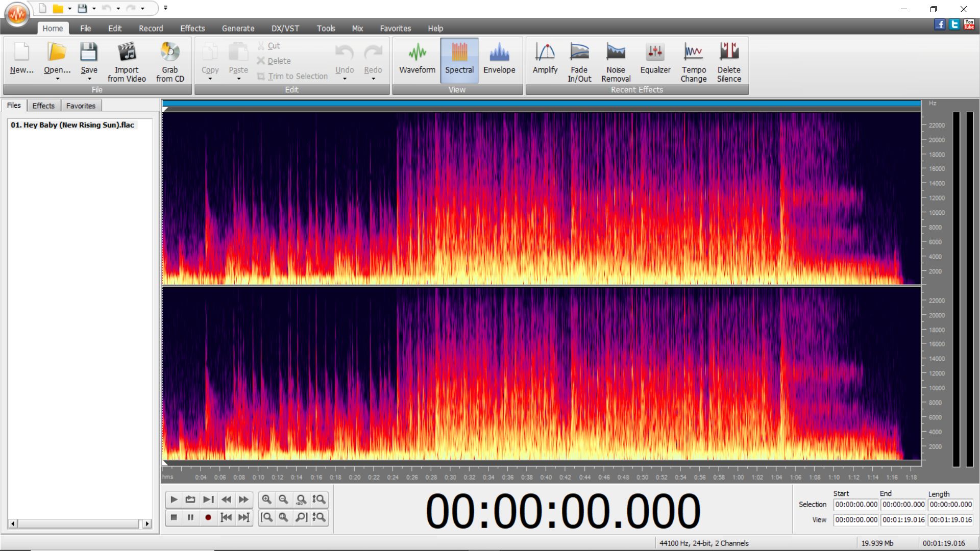
Task: Open the orange application menu orb
Action: coord(17,14)
